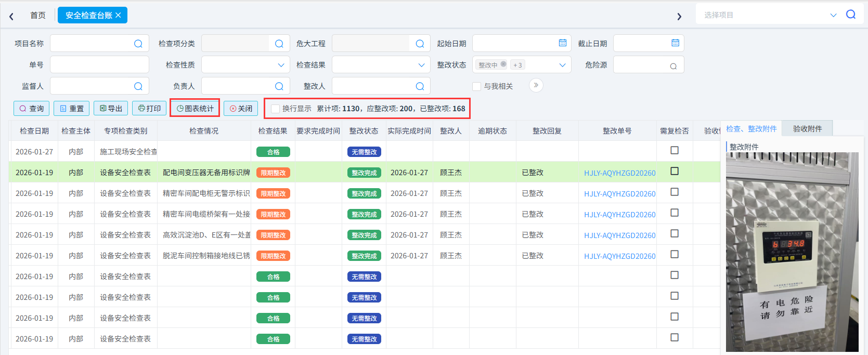Click the 关闭 button
The image size is (868, 355).
(241, 108)
